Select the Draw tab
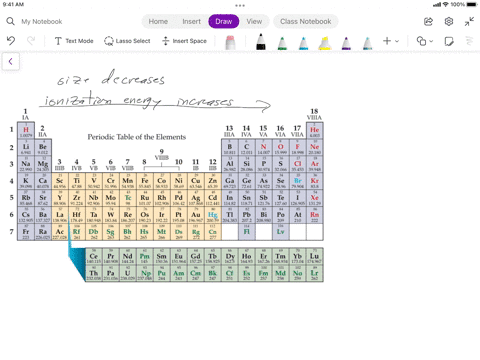Image resolution: width=480 pixels, height=360 pixels. pyautogui.click(x=224, y=21)
